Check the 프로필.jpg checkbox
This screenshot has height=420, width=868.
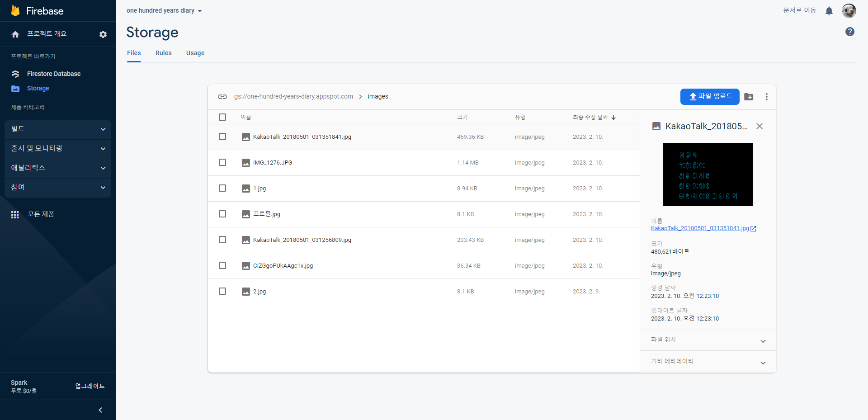[x=222, y=214]
